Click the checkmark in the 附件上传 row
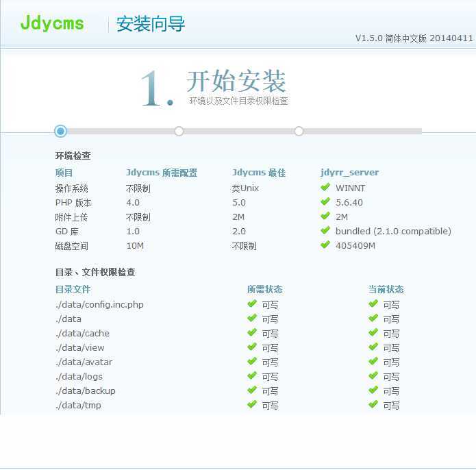The image size is (476, 470). pyautogui.click(x=325, y=216)
